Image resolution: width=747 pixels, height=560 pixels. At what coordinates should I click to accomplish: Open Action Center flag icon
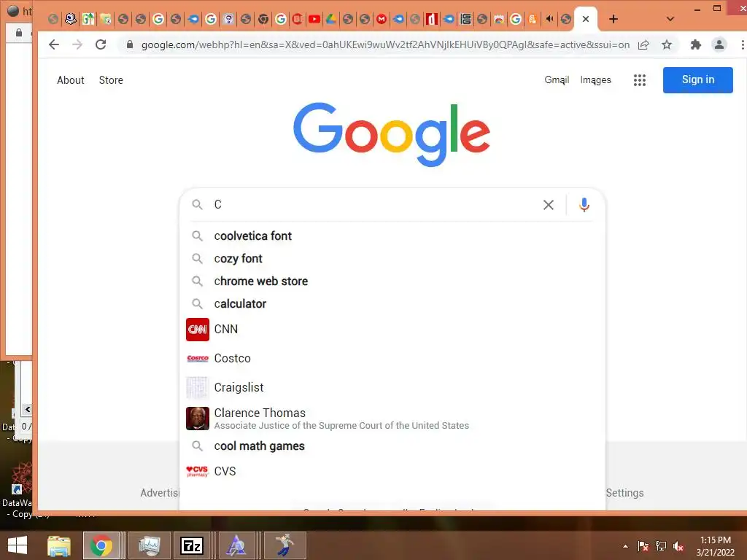pyautogui.click(x=643, y=546)
